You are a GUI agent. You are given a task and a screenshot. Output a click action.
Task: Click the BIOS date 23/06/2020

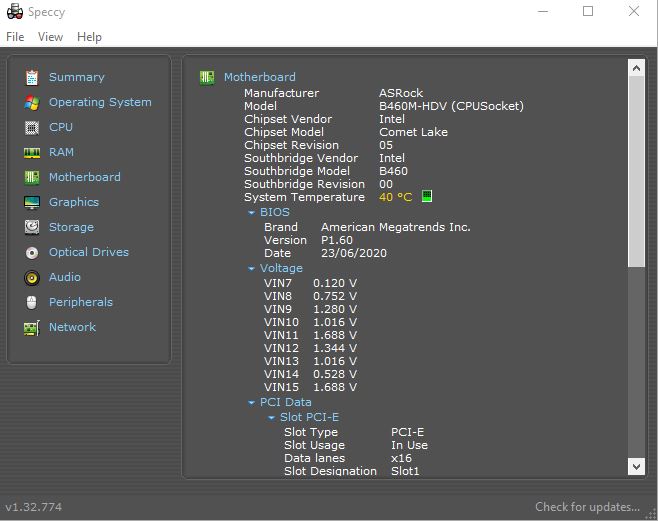pos(354,253)
